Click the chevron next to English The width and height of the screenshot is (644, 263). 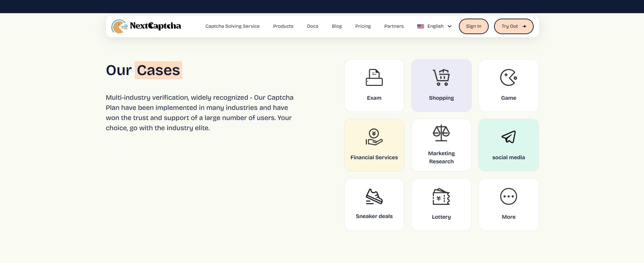click(x=449, y=26)
